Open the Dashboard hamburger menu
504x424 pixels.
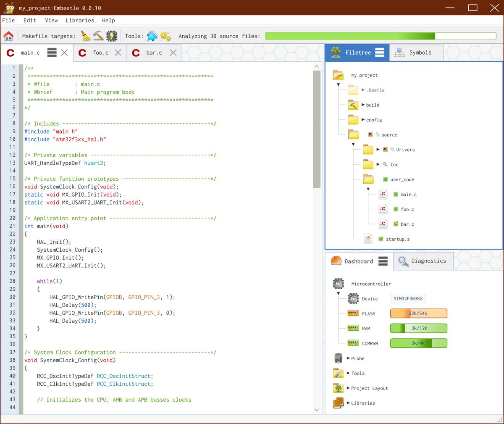[x=383, y=261]
